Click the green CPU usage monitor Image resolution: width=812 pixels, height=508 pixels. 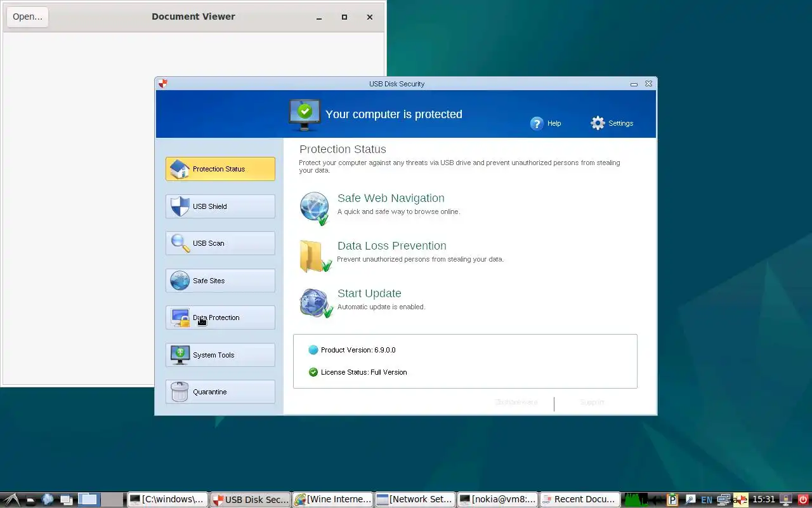coord(636,500)
